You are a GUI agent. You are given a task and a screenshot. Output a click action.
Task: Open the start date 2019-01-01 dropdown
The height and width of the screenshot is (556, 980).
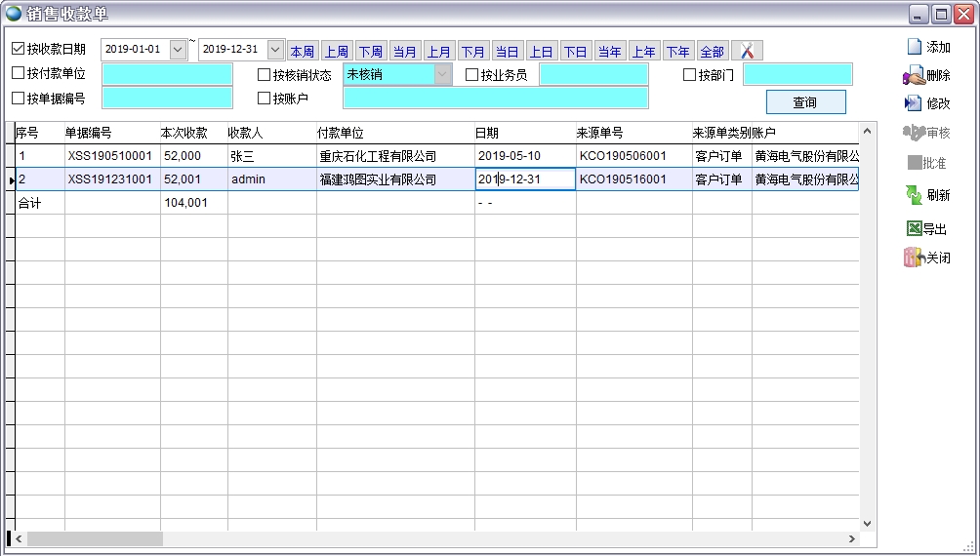click(x=178, y=49)
